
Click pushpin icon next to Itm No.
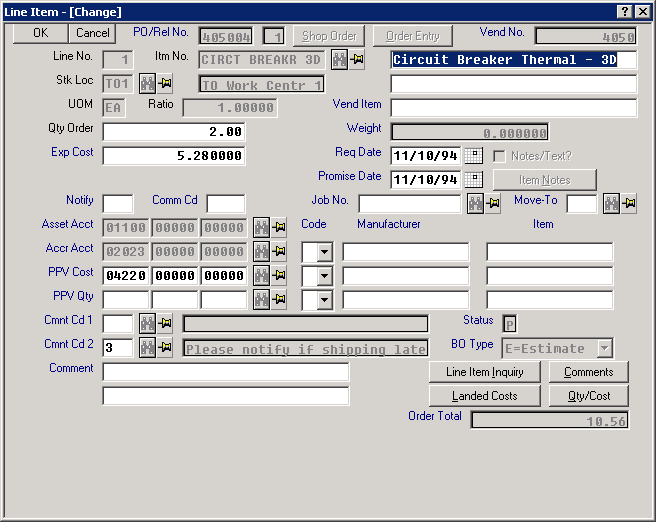tap(357, 59)
